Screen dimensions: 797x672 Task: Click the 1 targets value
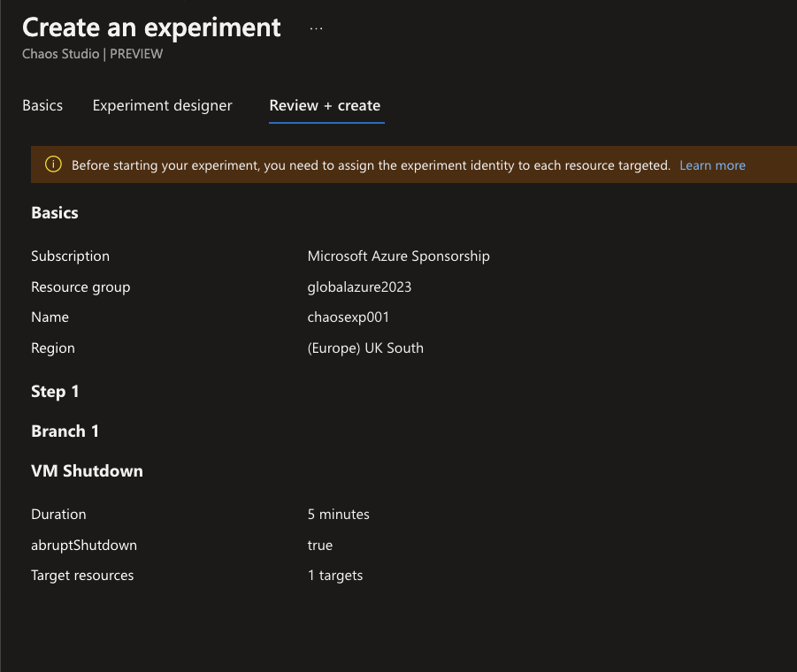335,576
